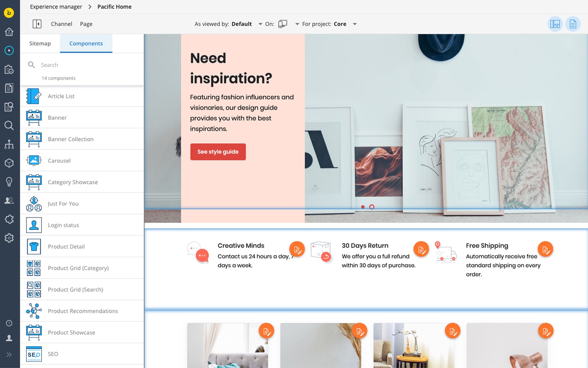Viewport: 588px width, 368px height.
Task: Click the Experience manager breadcrumb link
Action: [x=56, y=7]
